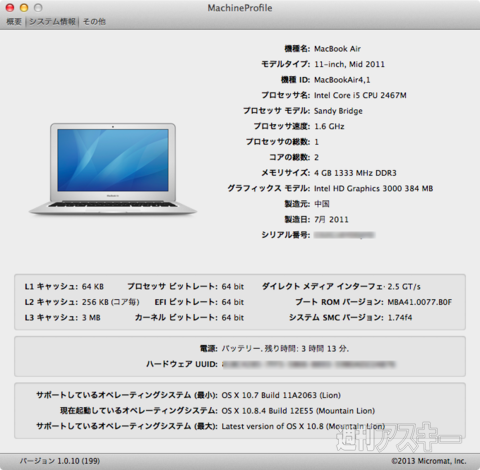
Task: Select OS X 10.7 Build 11A2063 (Lion)
Action: click(x=281, y=395)
